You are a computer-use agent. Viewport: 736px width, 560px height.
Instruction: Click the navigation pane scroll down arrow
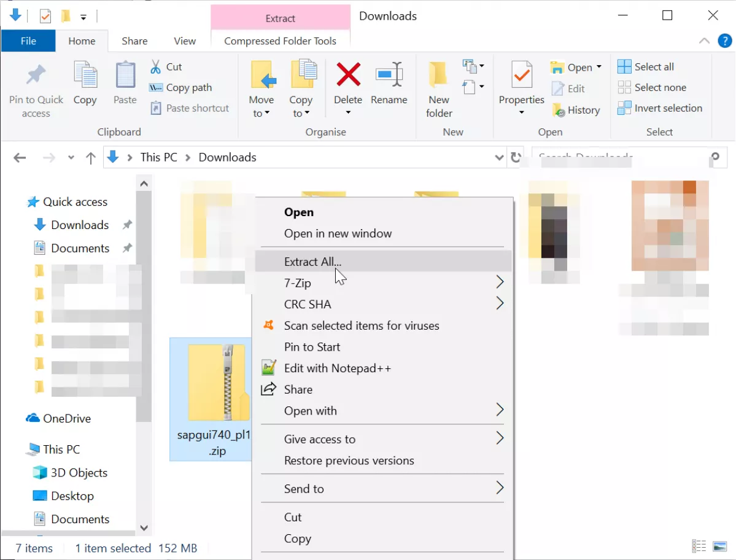[144, 527]
